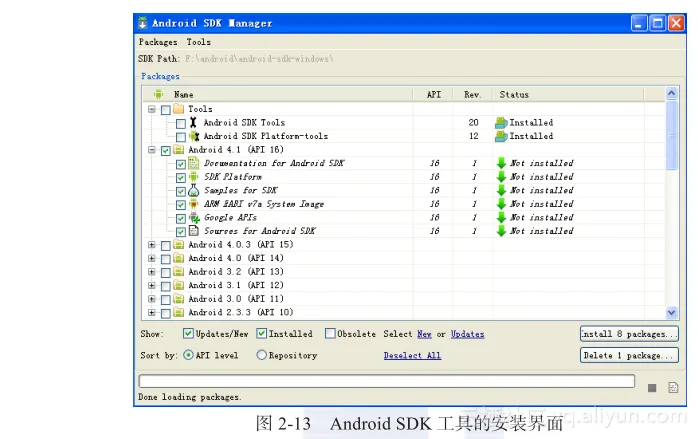Click the Samples for SDK flask icon

(194, 190)
